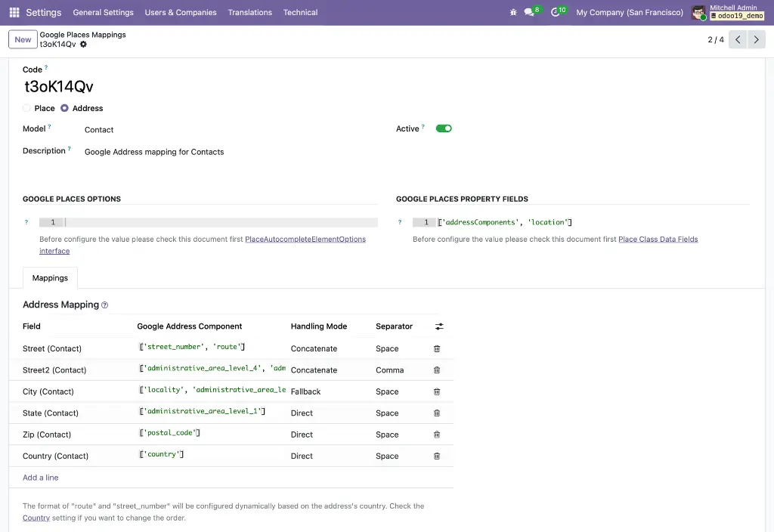The image size is (774, 532).
Task: Sort by Separator column header
Action: 394,326
